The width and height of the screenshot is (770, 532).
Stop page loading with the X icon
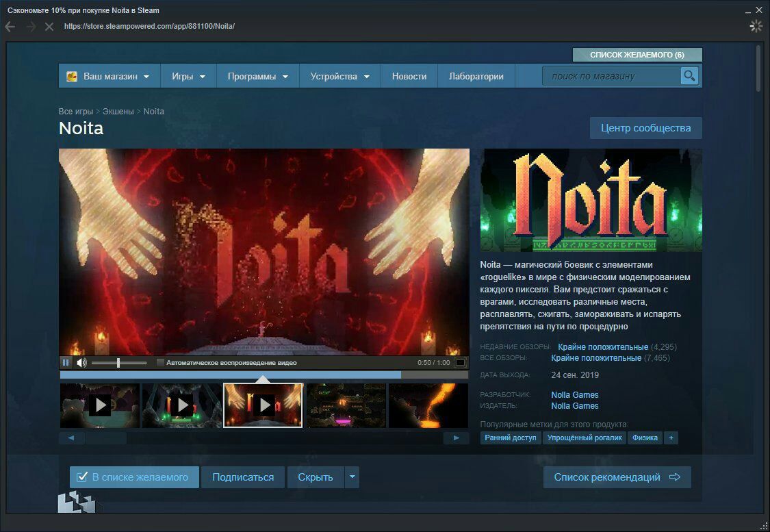point(49,27)
